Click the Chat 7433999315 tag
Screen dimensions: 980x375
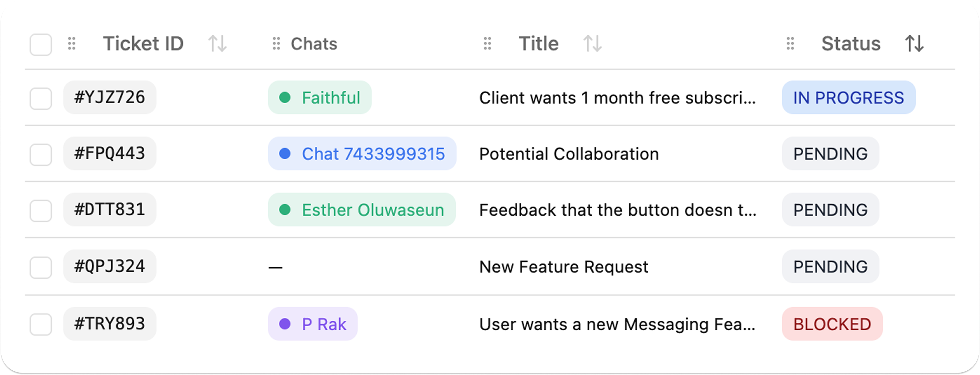362,154
